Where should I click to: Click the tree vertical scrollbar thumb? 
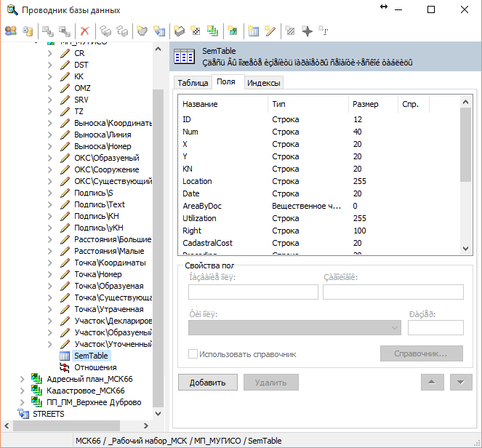[x=158, y=247]
